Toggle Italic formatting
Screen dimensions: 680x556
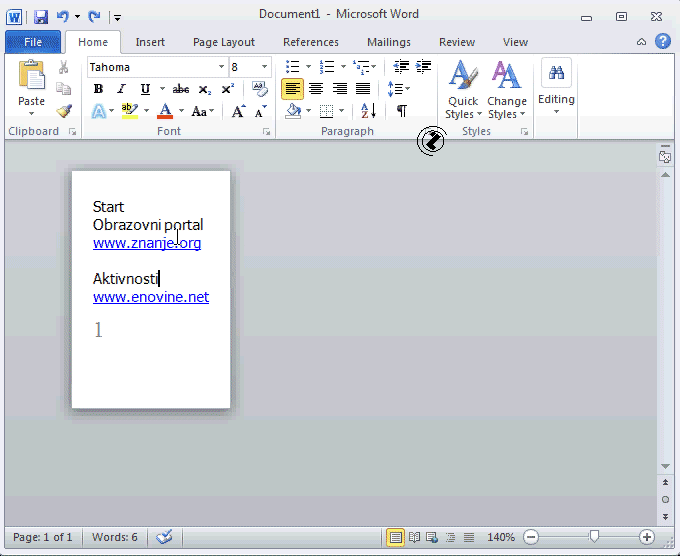pyautogui.click(x=122, y=89)
